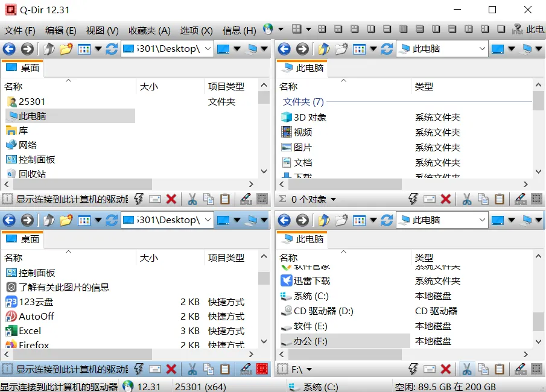This screenshot has width=546, height=392.
Task: Choose the single-pane layout icon in top toolbar
Action: (x=501, y=29)
